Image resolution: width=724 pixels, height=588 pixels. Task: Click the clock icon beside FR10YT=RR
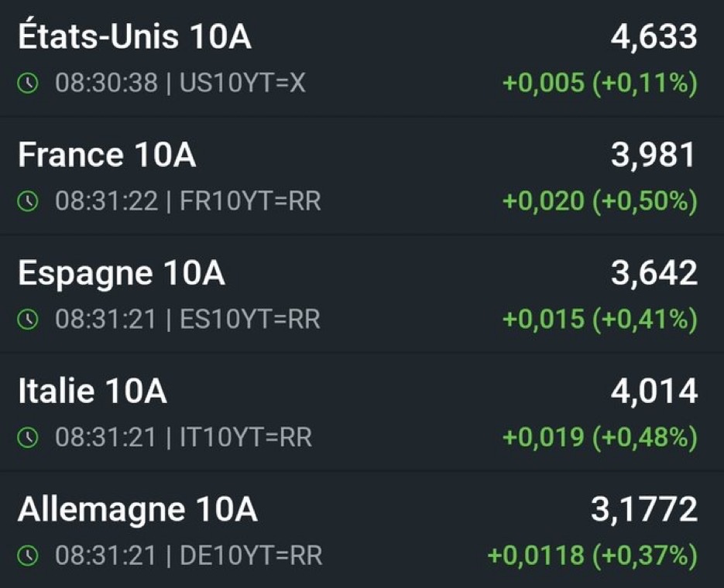28,201
